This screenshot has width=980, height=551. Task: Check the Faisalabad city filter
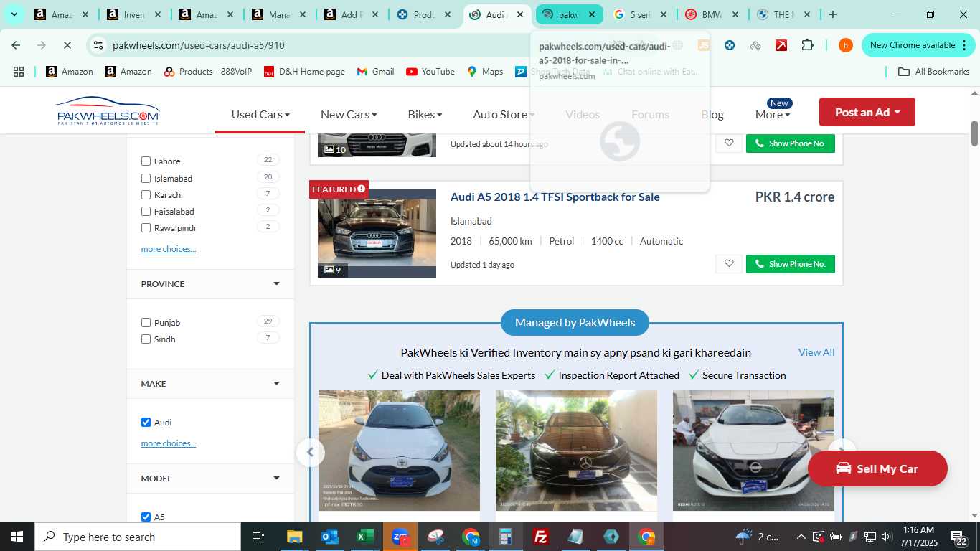click(146, 212)
